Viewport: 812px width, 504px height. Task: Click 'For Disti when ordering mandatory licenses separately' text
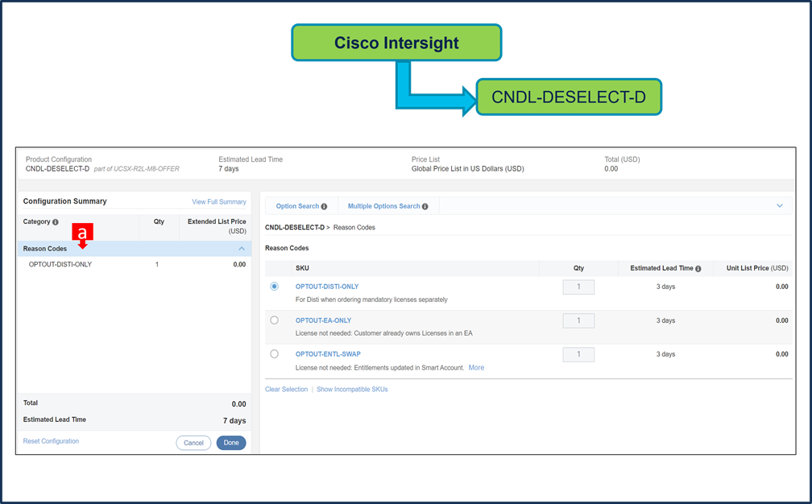pos(371,300)
